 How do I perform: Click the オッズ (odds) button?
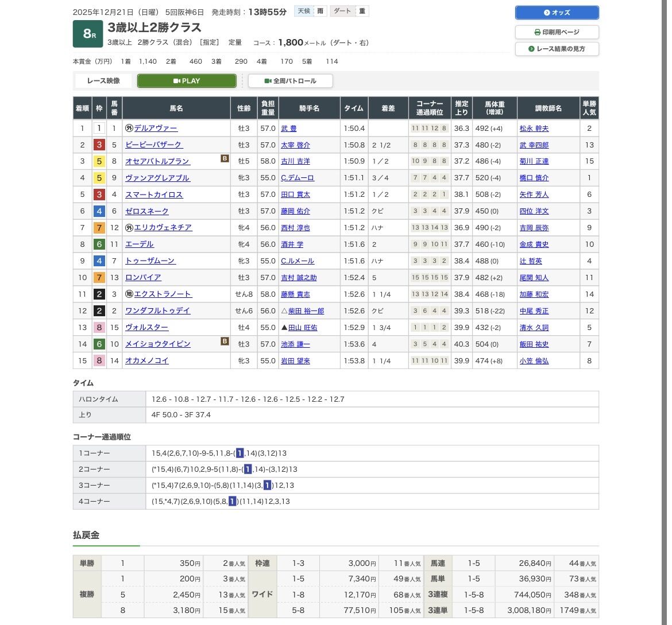(x=557, y=13)
